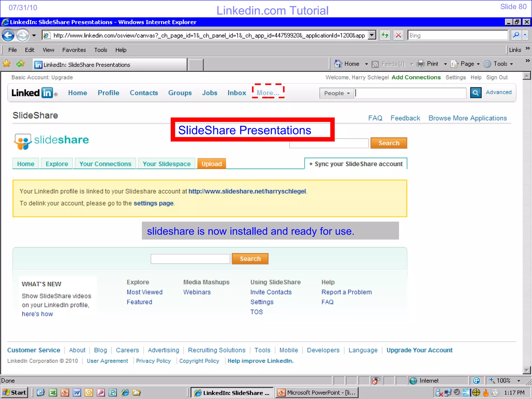This screenshot has height=399, width=532.
Task: Open LinkedIn Jobs nav link
Action: pyautogui.click(x=210, y=93)
